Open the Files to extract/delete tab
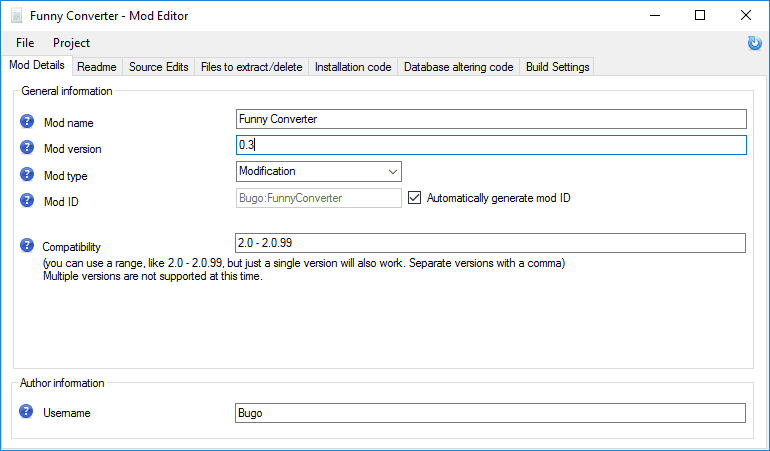This screenshot has width=770, height=451. pos(251,67)
